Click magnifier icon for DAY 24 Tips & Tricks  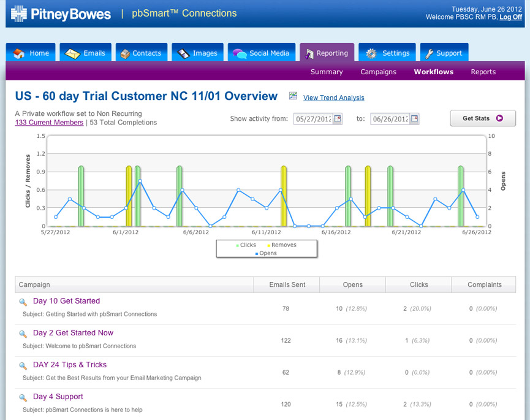pyautogui.click(x=23, y=366)
